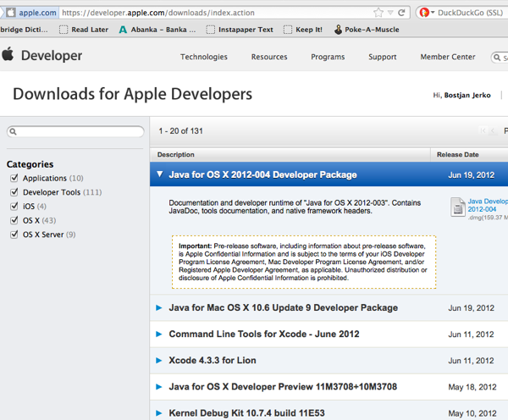Open the search engine selector dropdown arrow
The height and width of the screenshot is (420, 508).
[432, 13]
